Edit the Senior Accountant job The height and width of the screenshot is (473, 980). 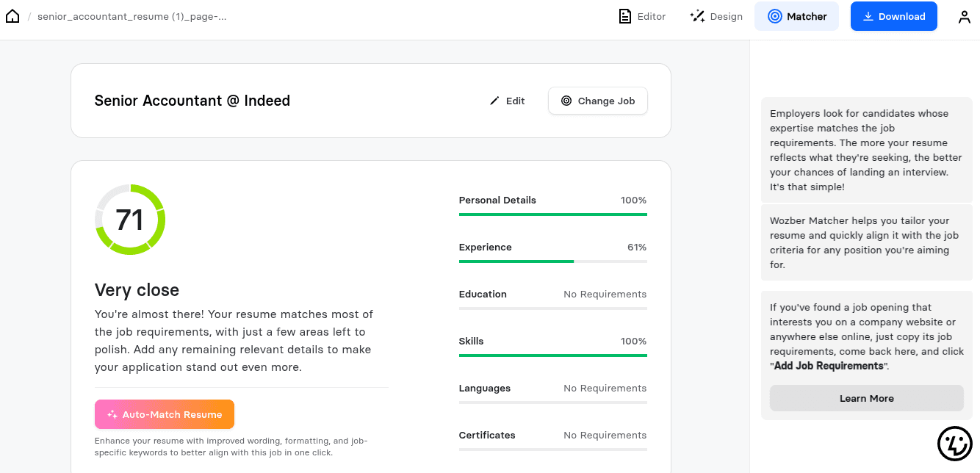507,101
